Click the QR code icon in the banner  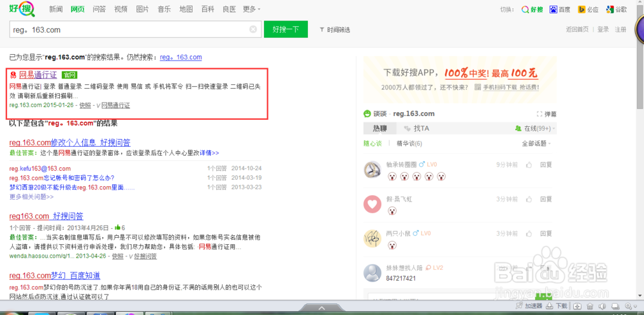tap(478, 87)
